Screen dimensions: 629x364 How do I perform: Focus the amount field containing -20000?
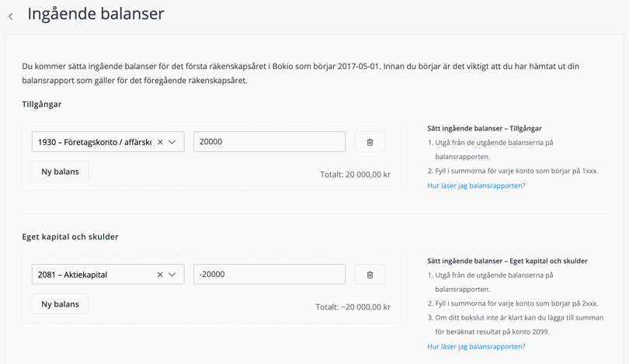pyautogui.click(x=269, y=275)
